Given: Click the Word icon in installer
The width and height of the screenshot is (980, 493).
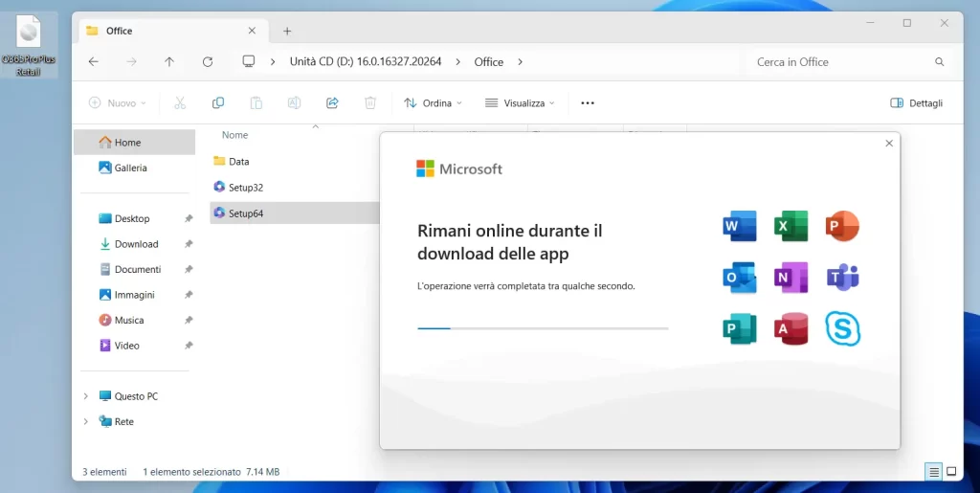Looking at the screenshot, I should point(740,226).
